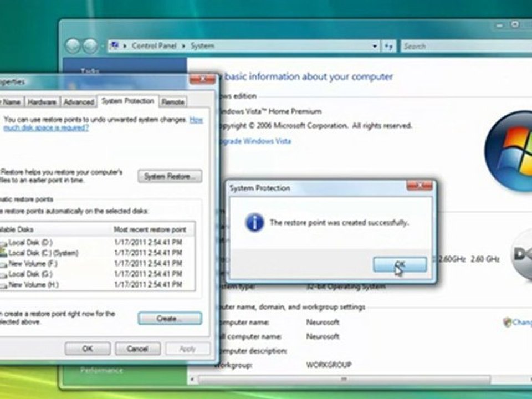The image size is (532, 399).
Task: Click OK in System Protection dialog
Action: [x=400, y=265]
